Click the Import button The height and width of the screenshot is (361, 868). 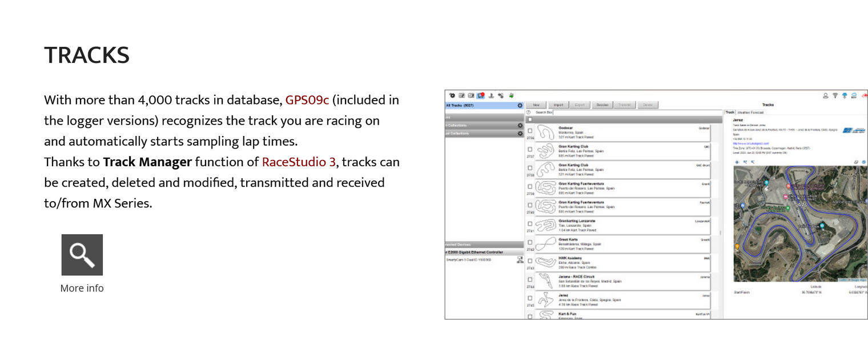click(x=558, y=105)
